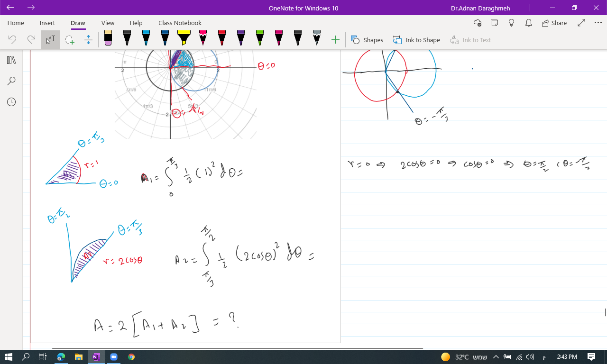Show notifications bell panel
This screenshot has height=364, width=607.
529,23
